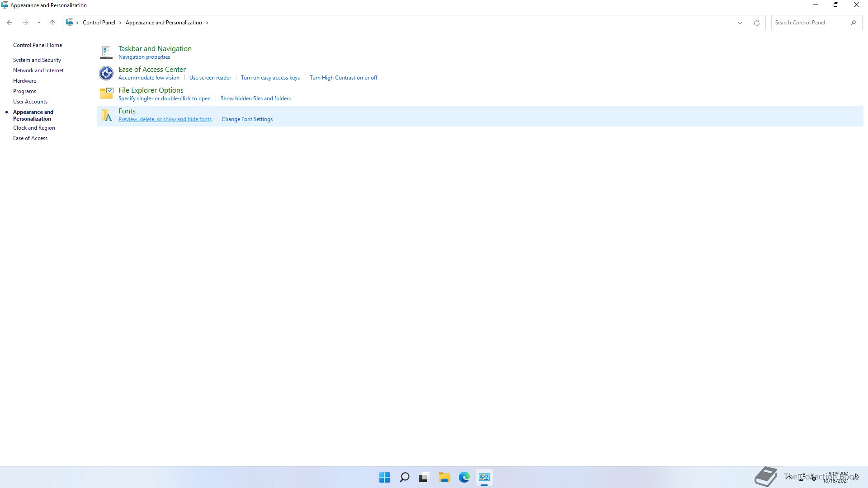Open Programs category in sidebar
868x488 pixels.
click(x=25, y=91)
